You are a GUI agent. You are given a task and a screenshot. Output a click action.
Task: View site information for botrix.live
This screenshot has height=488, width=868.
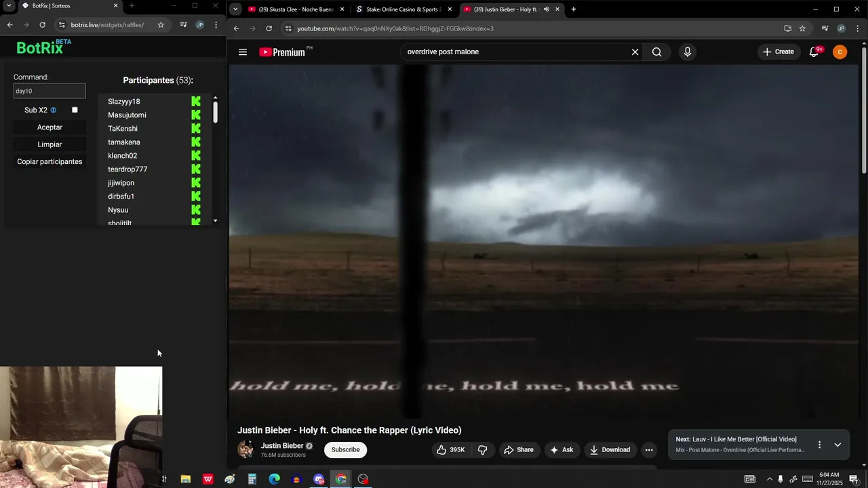click(x=62, y=25)
